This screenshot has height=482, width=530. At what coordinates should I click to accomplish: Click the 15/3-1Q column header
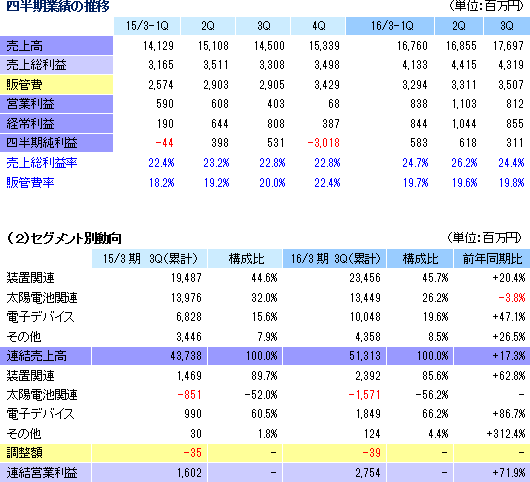[147, 26]
